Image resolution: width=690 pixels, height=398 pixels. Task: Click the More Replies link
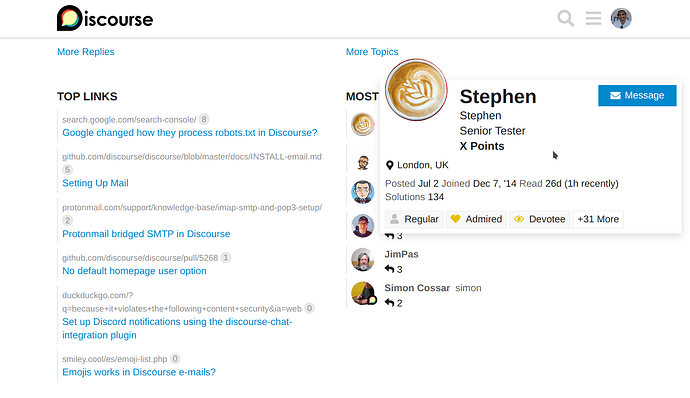[x=86, y=52]
